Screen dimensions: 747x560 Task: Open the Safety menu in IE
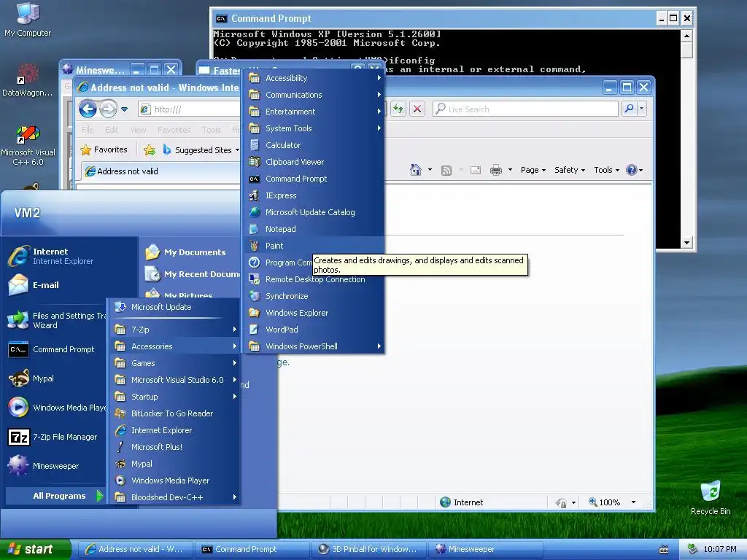(x=570, y=170)
